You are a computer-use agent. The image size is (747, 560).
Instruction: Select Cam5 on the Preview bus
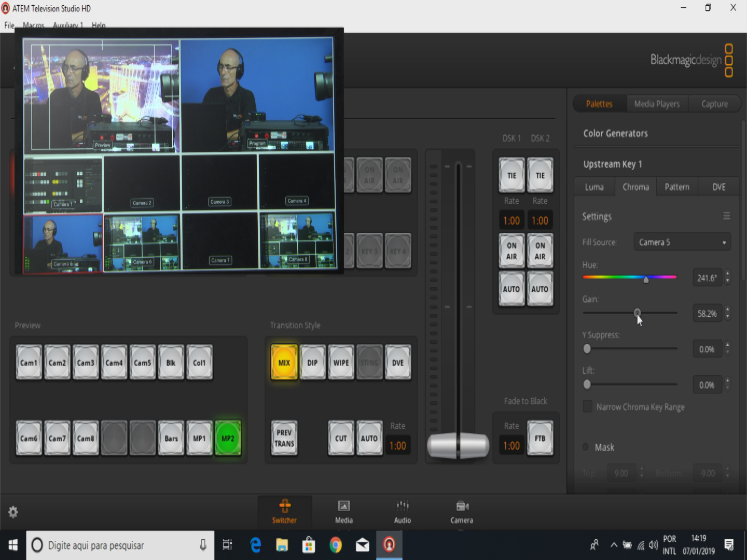point(142,362)
